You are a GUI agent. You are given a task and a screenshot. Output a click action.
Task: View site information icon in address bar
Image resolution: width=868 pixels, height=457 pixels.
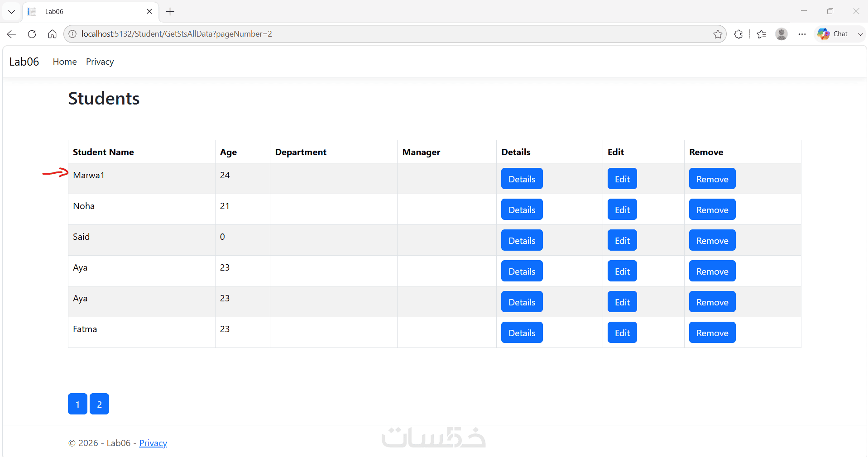72,34
